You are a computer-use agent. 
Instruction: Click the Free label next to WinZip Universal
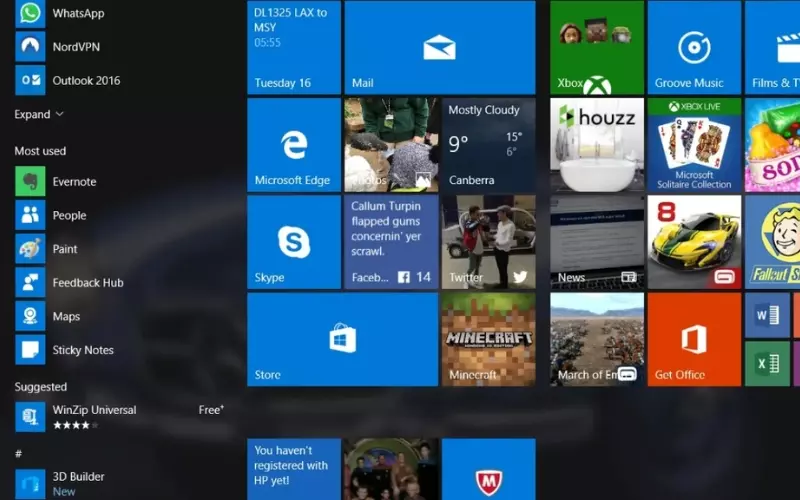(211, 410)
